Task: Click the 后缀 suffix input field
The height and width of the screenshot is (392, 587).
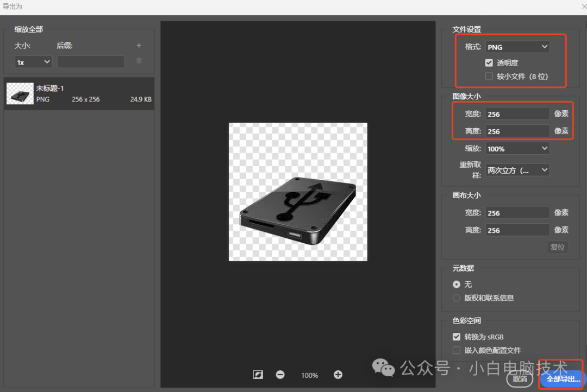Action: (x=91, y=62)
